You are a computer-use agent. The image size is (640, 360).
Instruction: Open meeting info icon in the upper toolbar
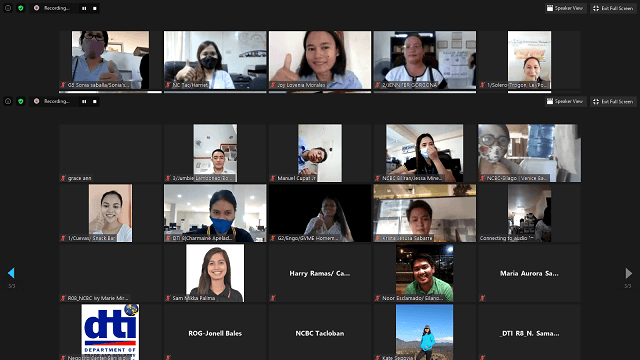tap(8, 8)
